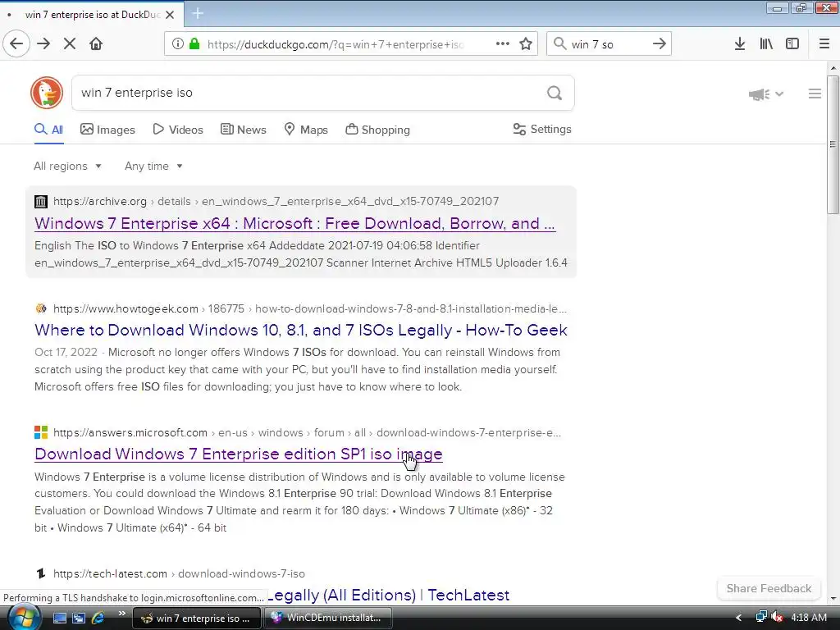Focus the Firefox address bar URL

coord(336,44)
